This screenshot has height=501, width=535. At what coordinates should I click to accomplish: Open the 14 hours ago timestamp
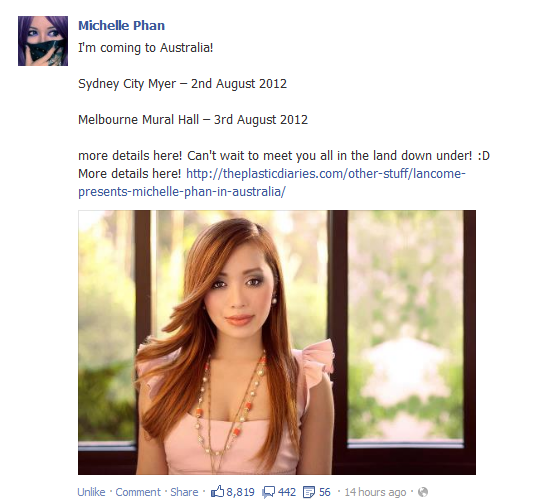(375, 492)
